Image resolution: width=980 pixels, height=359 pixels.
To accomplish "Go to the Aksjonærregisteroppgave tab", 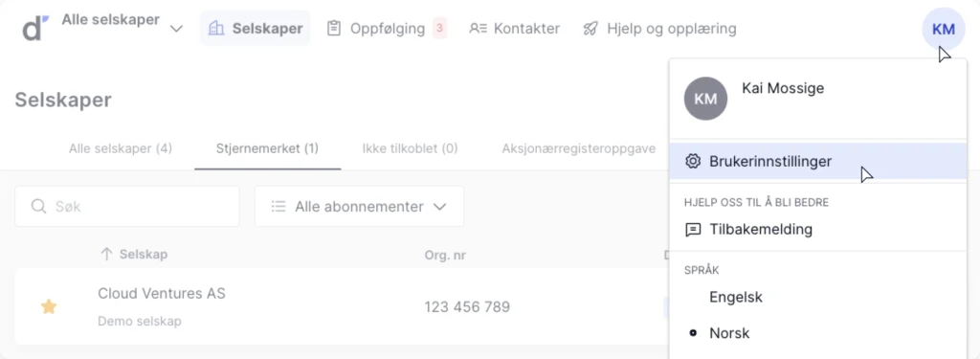I will pos(579,148).
